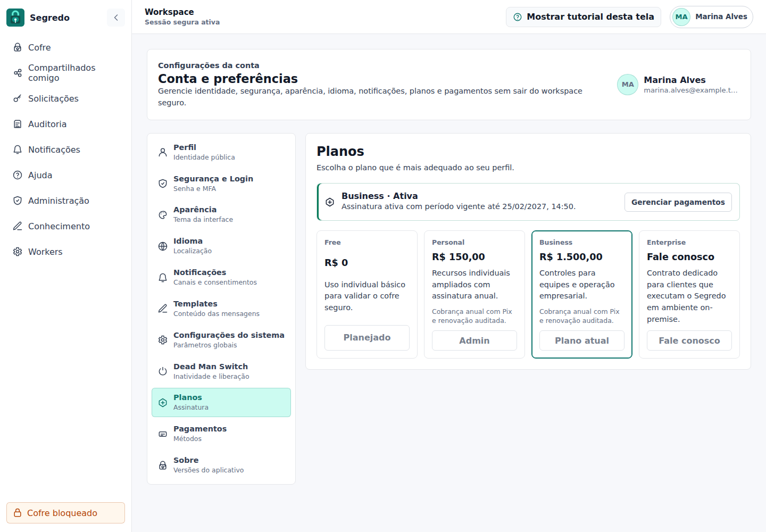
Task: Click the Perfil person icon
Action: (163, 152)
